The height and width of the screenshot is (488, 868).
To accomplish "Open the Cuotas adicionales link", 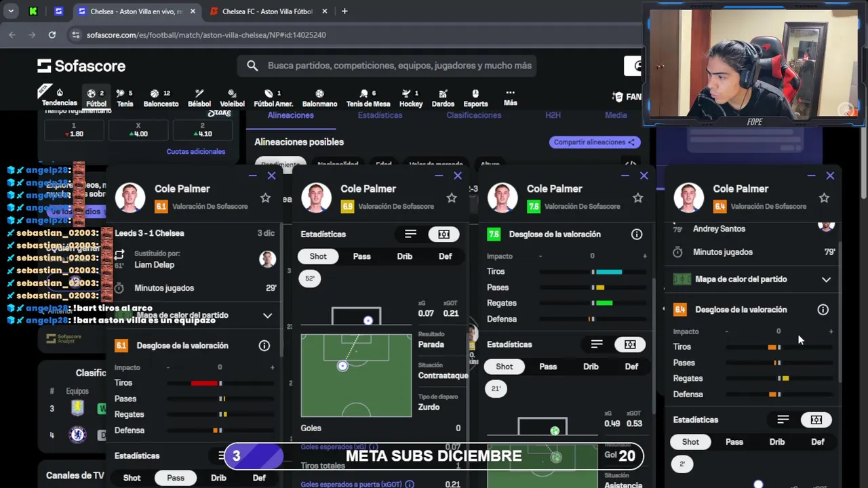I will click(195, 152).
